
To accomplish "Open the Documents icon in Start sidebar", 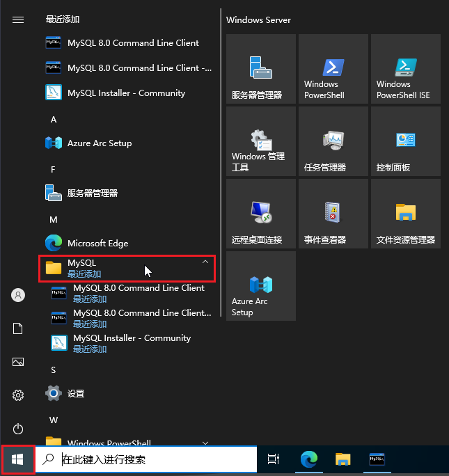I will pos(18,328).
